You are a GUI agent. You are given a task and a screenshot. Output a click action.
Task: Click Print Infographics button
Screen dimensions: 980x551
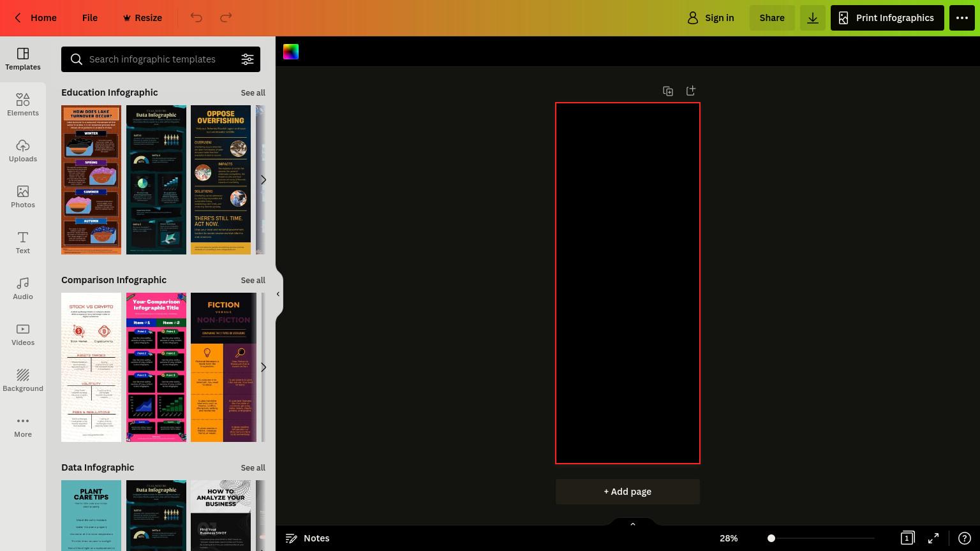(x=887, y=18)
